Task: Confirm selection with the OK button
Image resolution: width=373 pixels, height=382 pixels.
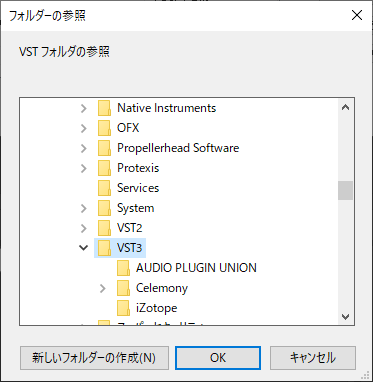Action: pyautogui.click(x=218, y=358)
